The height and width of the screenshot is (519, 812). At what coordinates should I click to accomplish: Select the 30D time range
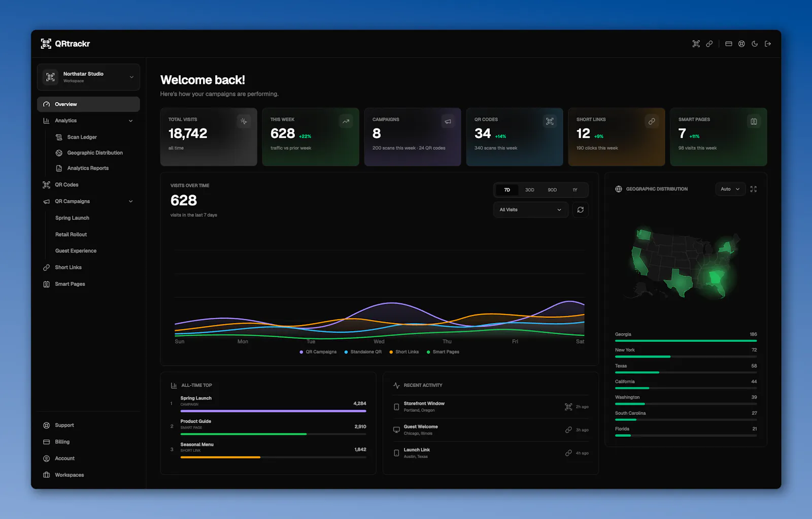click(x=530, y=190)
